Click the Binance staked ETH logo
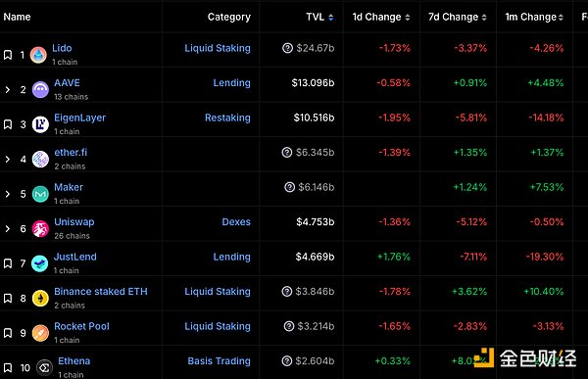The image size is (588, 379). pos(40,299)
